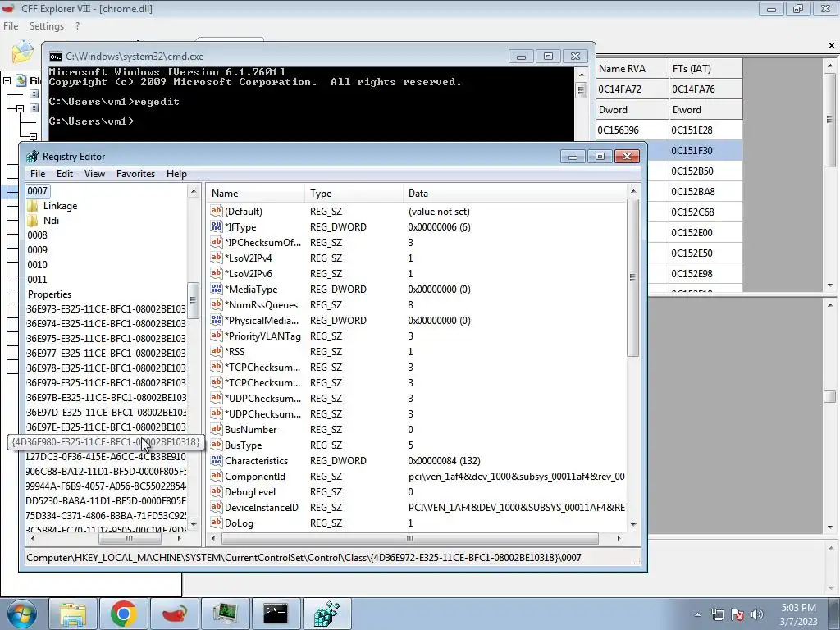Click the *NumRssQueues string icon
Viewport: 840px width, 630px height.
(x=217, y=305)
